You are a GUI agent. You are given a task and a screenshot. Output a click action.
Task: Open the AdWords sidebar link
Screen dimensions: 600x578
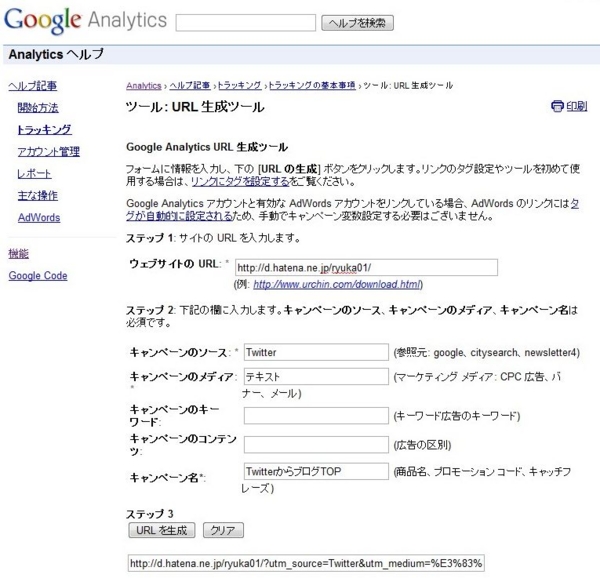click(x=39, y=218)
